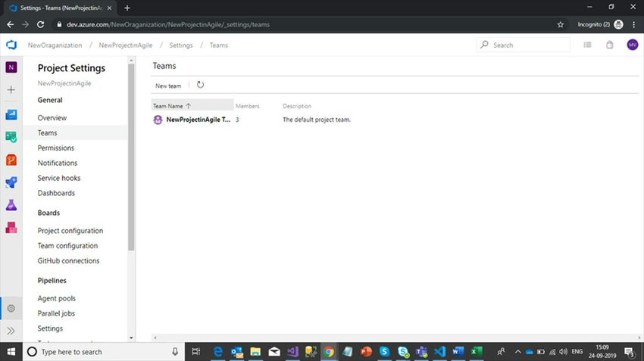Click NewProjectinAgile breadcrumb link

[126, 45]
